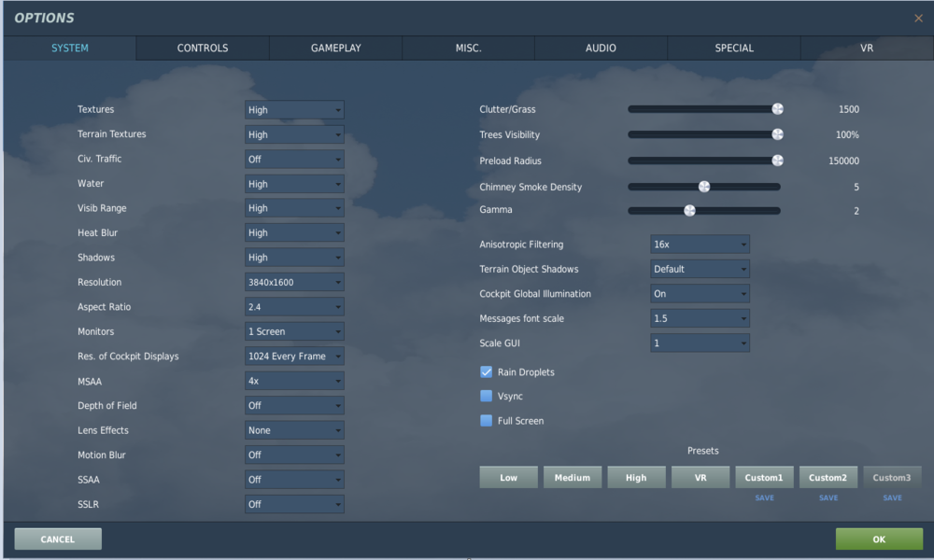
Task: Open the Water quality dropdown
Action: [x=294, y=184]
